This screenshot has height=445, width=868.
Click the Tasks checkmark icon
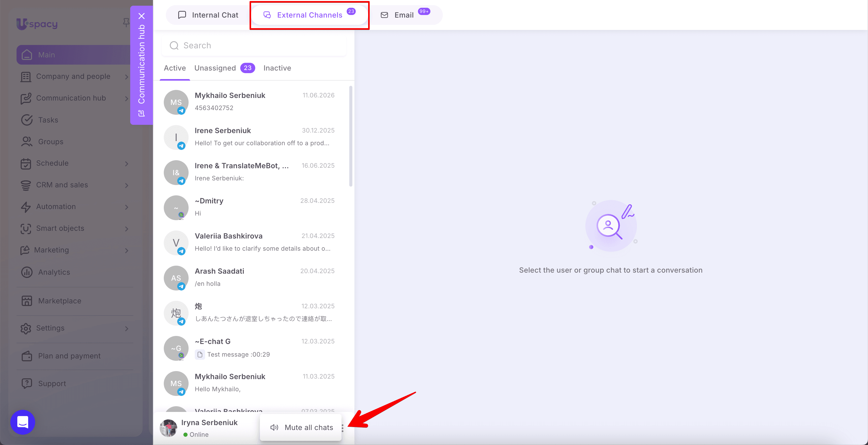27,120
